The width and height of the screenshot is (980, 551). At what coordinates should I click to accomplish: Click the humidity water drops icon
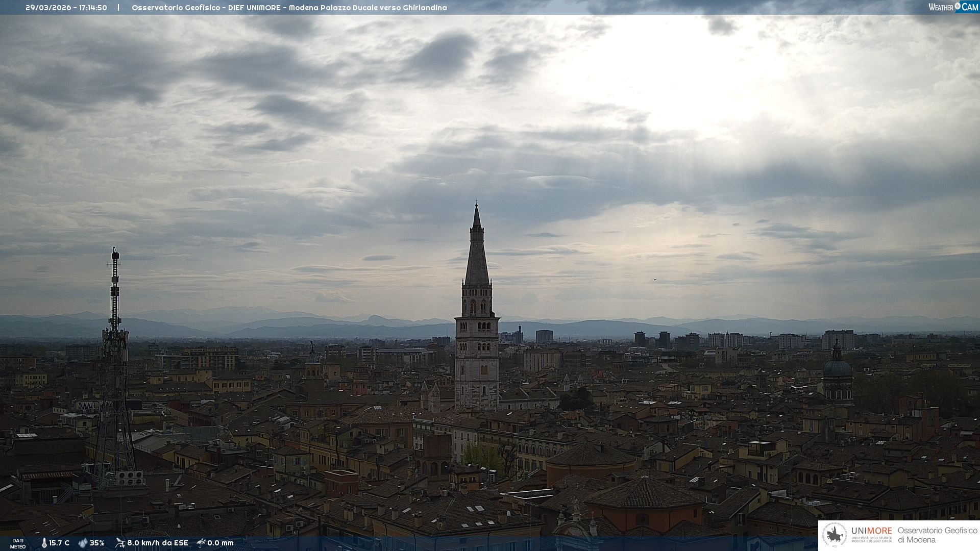coord(83,543)
